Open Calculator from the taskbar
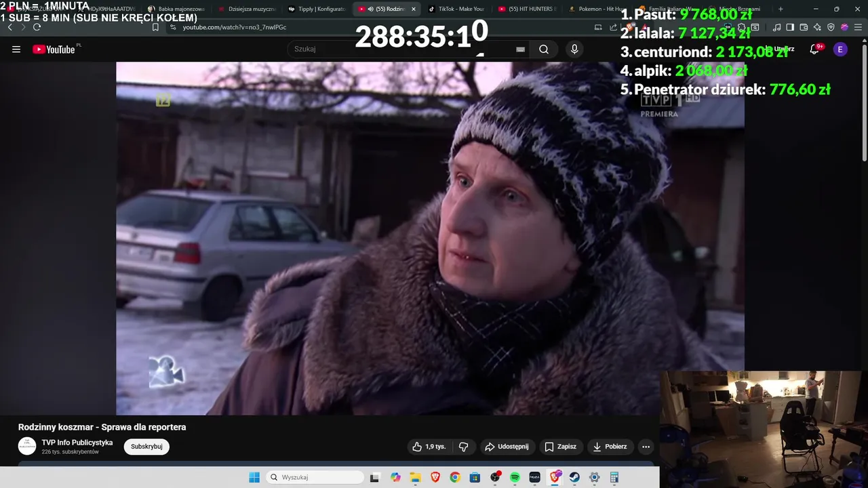 614,477
